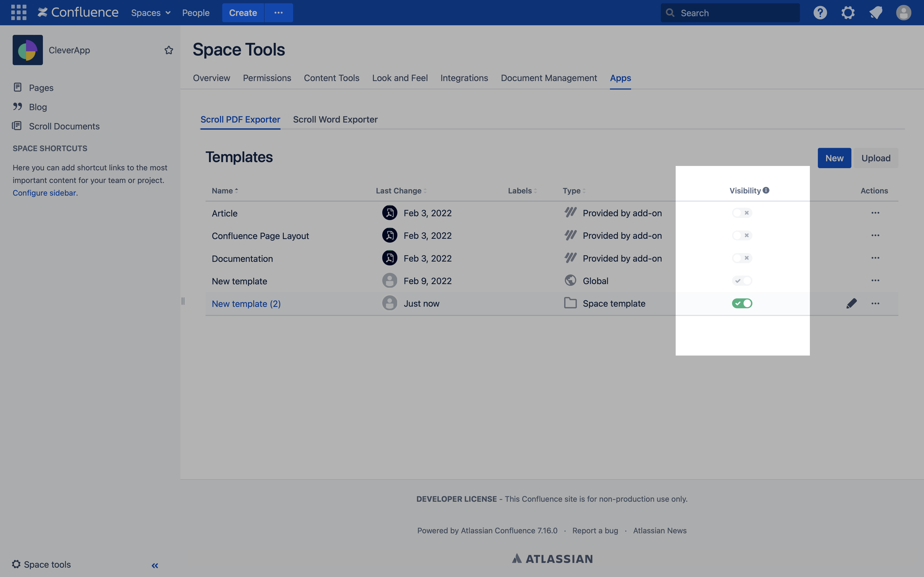Click the New template button
The image size is (924, 577).
click(x=834, y=158)
